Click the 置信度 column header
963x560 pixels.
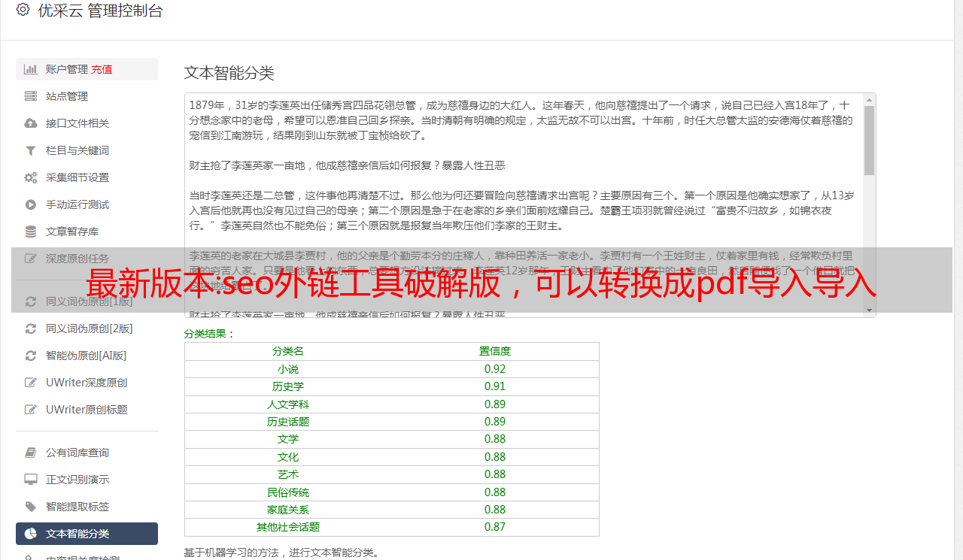coord(495,351)
